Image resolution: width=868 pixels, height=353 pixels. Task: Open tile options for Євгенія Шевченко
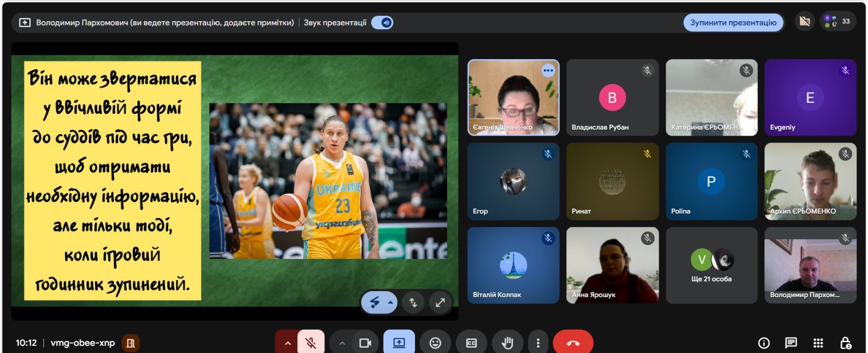point(548,70)
